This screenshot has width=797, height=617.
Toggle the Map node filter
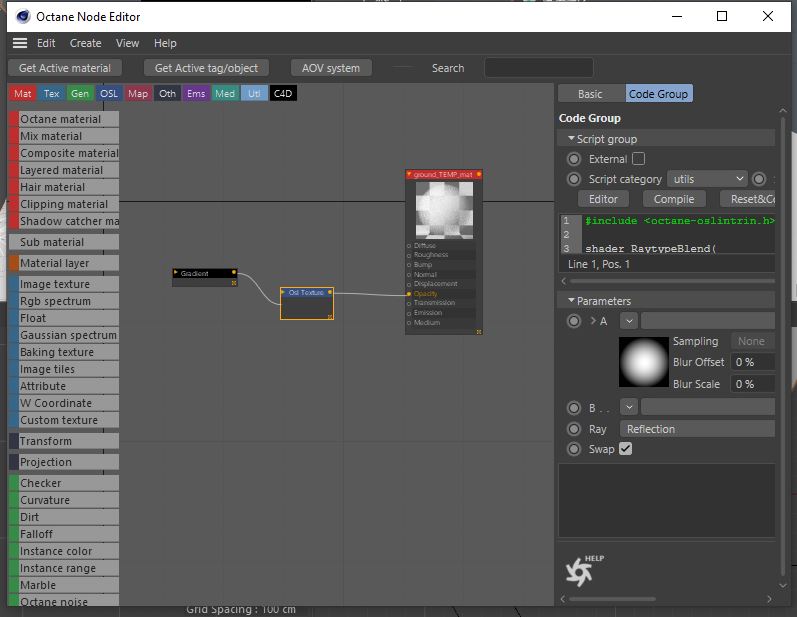pyautogui.click(x=138, y=94)
